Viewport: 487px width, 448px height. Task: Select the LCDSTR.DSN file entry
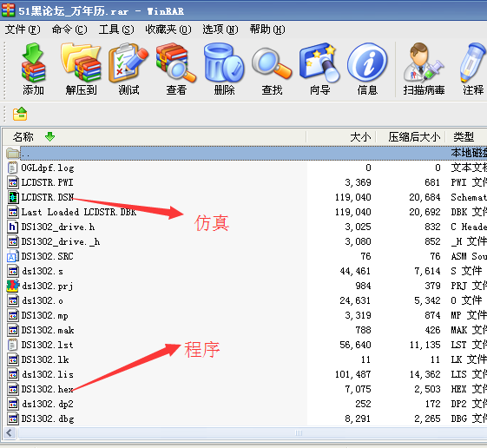pyautogui.click(x=47, y=197)
